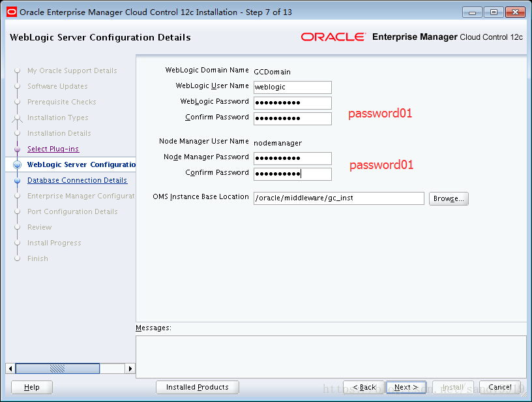The height and width of the screenshot is (402, 532).
Task: Click the Installation Details step
Action: [x=59, y=133]
